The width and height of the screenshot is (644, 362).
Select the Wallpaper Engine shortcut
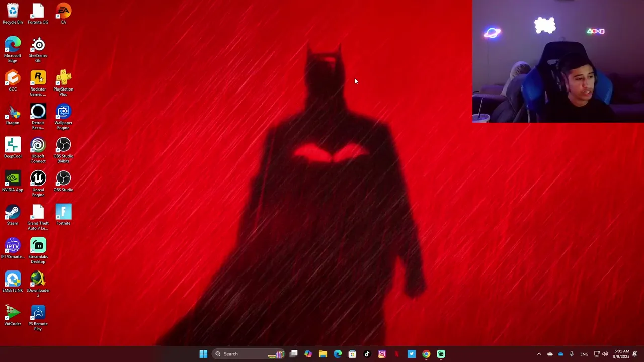coord(63,117)
